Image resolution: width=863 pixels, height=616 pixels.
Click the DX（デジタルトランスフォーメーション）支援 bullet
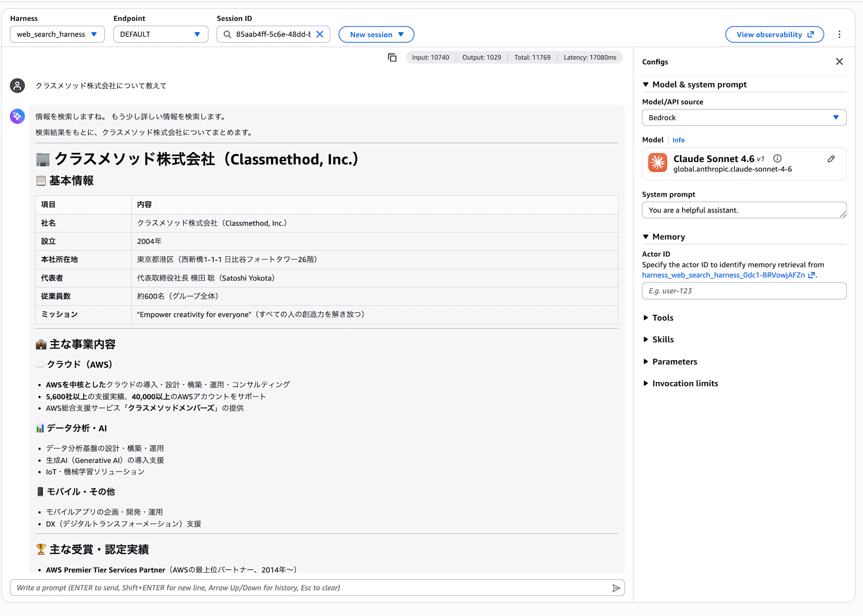click(123, 524)
